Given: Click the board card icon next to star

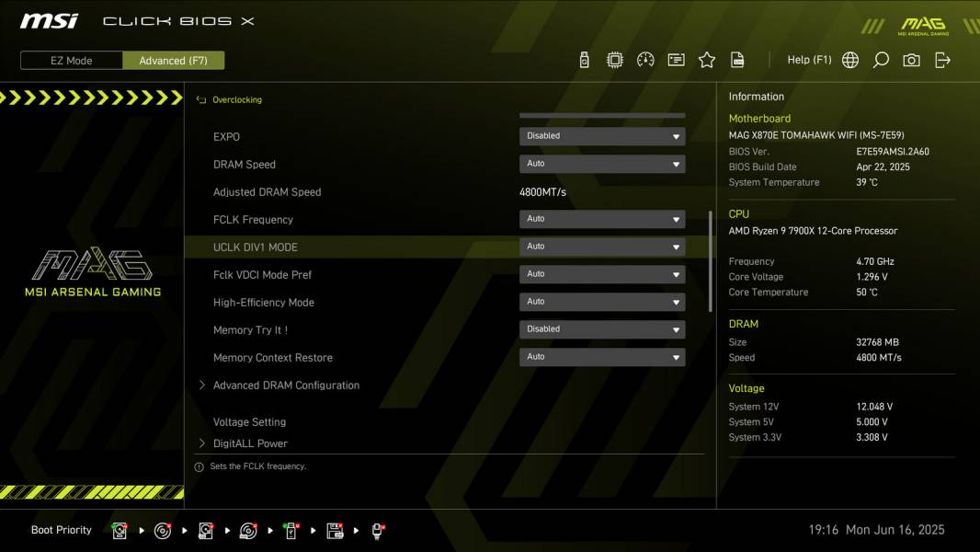Looking at the screenshot, I should (x=676, y=60).
